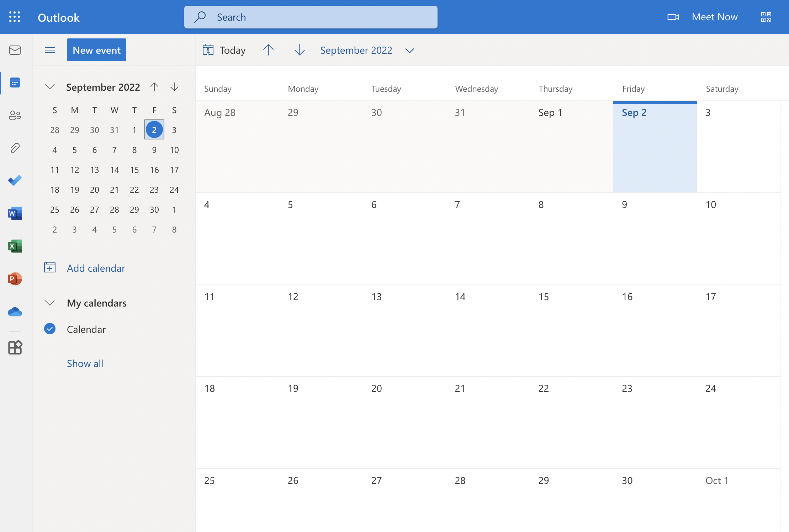Toggle the Calendar checkbox under My calendars
789x532 pixels.
[50, 329]
